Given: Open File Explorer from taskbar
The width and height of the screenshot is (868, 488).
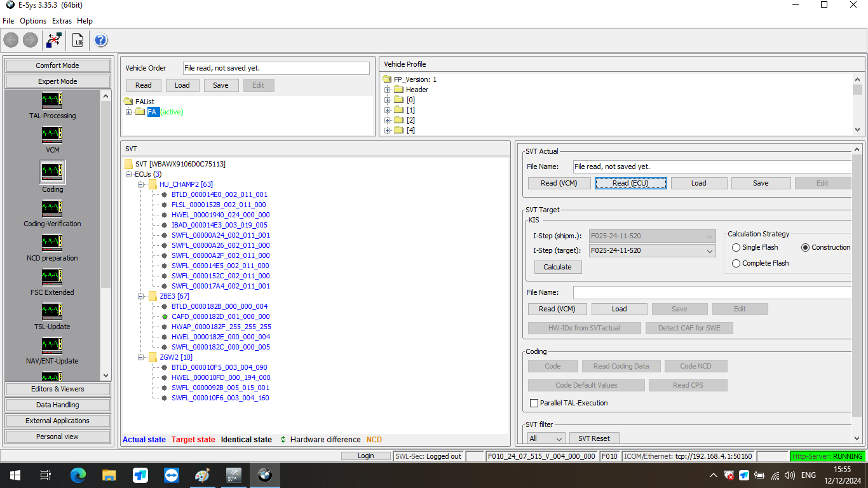Looking at the screenshot, I should pyautogui.click(x=109, y=475).
